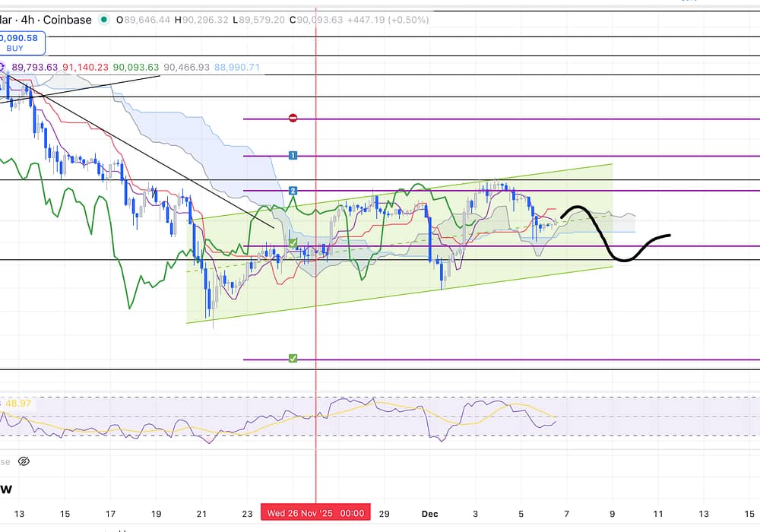Select the black descending trendline

click(152, 152)
